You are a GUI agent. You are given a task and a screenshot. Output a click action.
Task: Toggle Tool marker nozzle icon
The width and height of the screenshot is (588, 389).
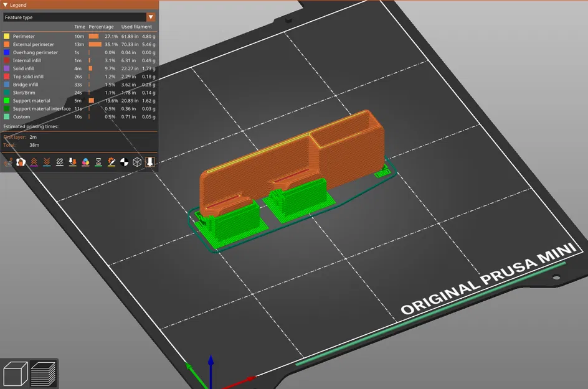click(x=150, y=162)
